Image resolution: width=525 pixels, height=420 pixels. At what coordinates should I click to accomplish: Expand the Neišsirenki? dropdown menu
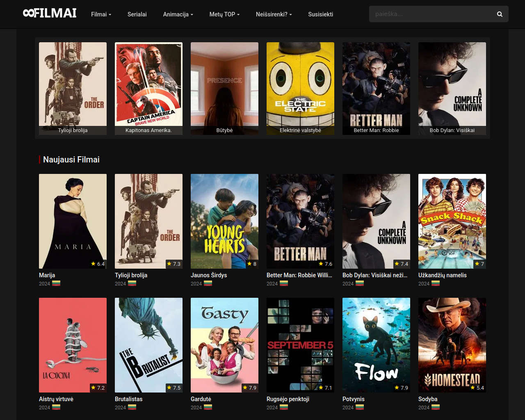[x=274, y=14]
